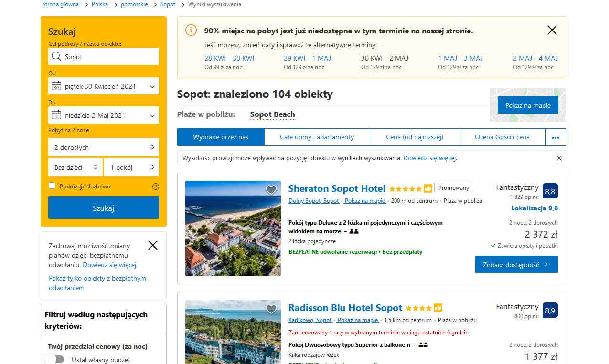Screen dimensions: 609x364
Task: Click Zobacz dostępność for Sheraton
Action: (516, 264)
